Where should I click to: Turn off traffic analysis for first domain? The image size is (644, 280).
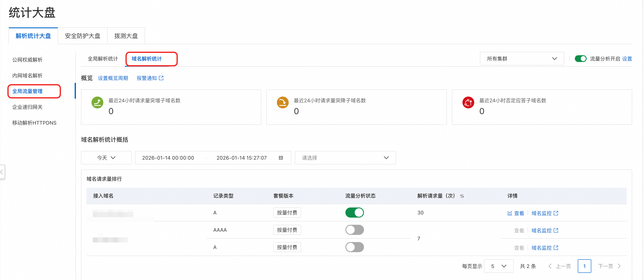tap(354, 213)
